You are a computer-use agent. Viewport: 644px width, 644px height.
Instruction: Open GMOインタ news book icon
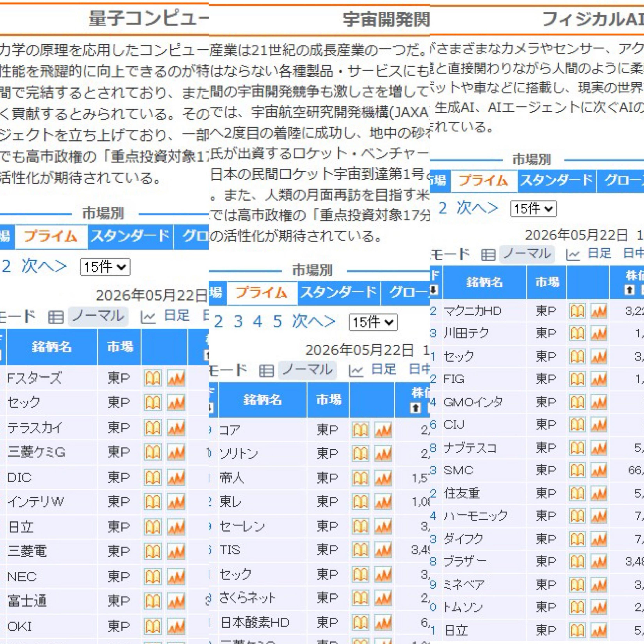point(577,402)
